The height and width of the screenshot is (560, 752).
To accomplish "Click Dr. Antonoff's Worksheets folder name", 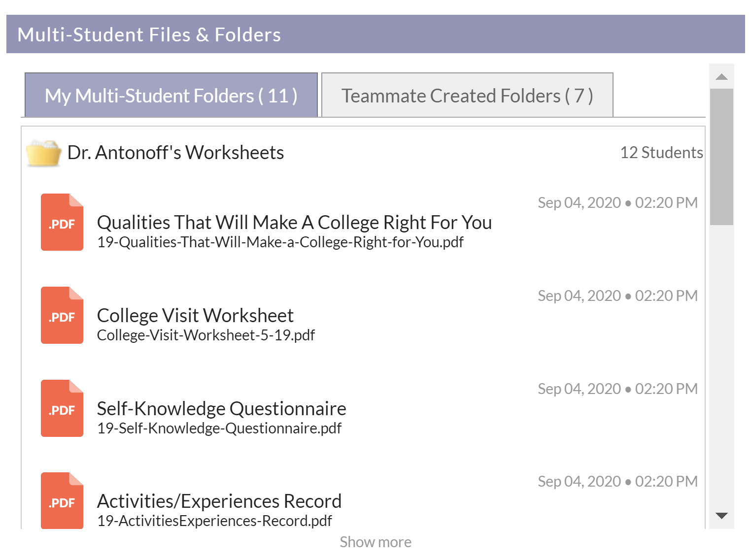I will point(175,153).
